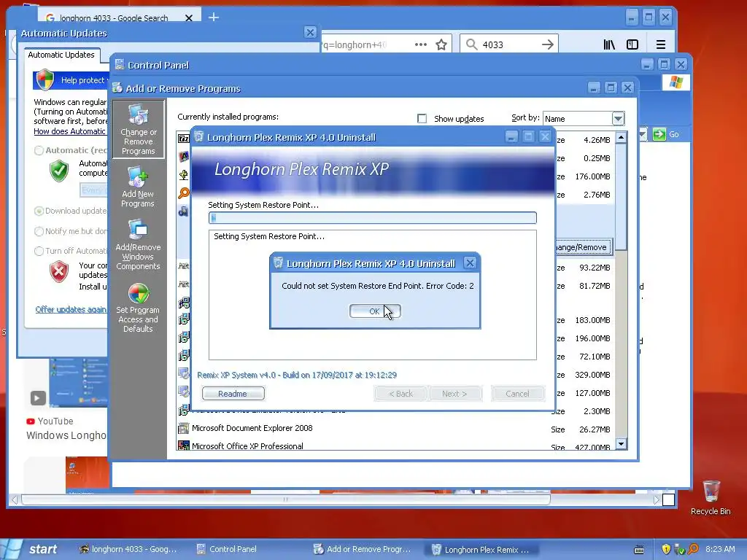Click the program list scroll up arrow
Viewport: 747px width, 560px height.
621,138
